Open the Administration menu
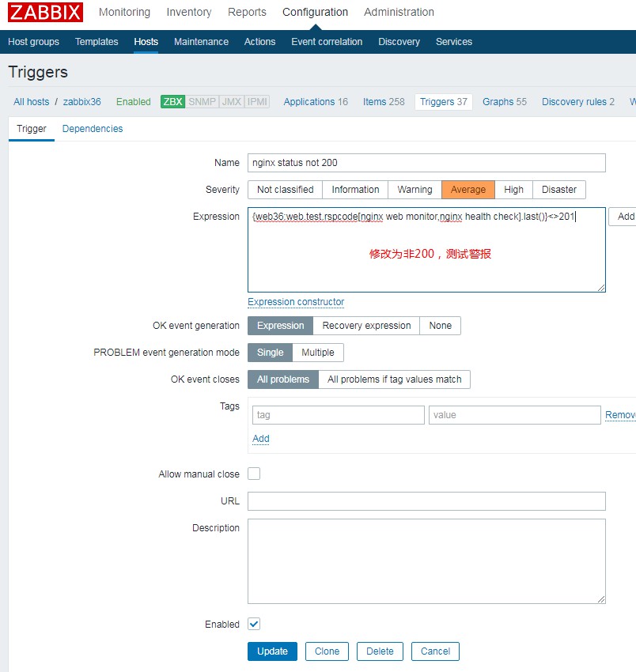The image size is (636, 672). click(x=399, y=13)
